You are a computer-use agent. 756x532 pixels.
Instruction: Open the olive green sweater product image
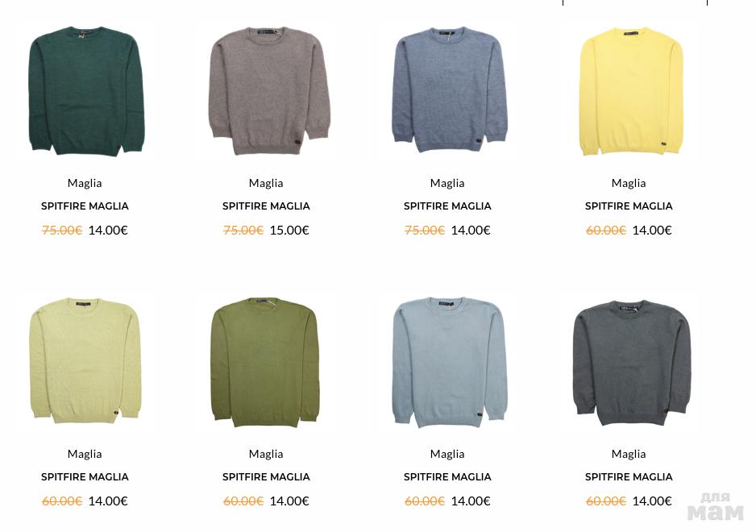266,361
